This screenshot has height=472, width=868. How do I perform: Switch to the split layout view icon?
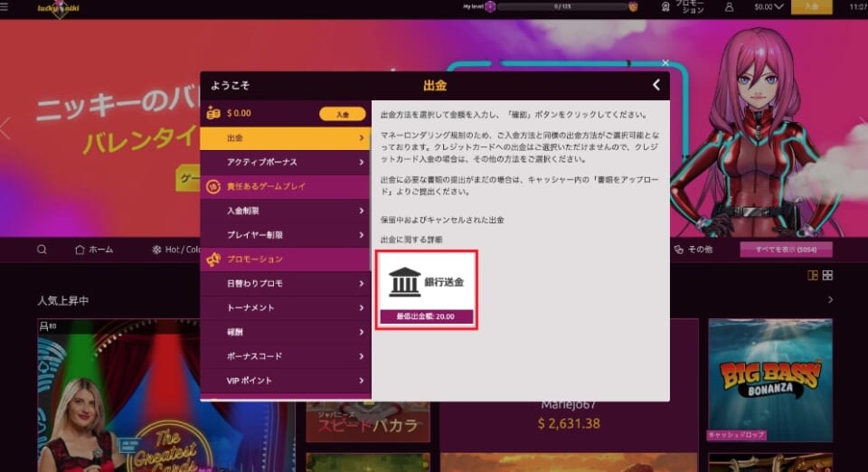pyautogui.click(x=813, y=275)
